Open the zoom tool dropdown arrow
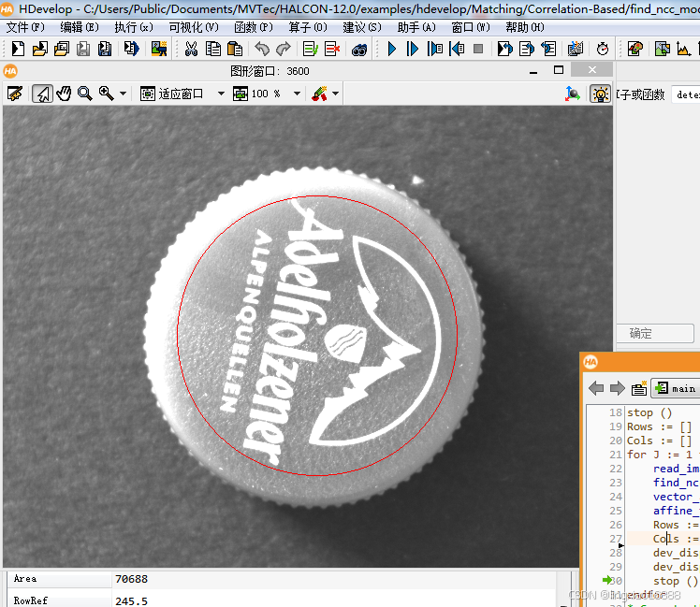Screen dimensions: 700x607 (x=123, y=94)
